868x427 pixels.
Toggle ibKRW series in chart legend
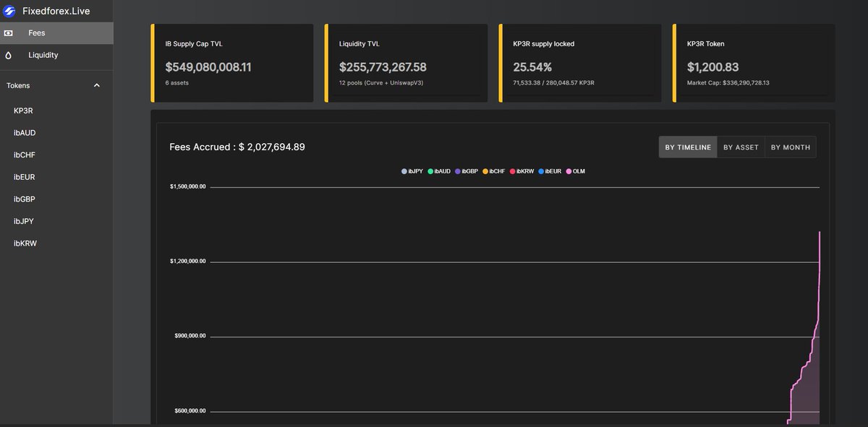pyautogui.click(x=522, y=171)
